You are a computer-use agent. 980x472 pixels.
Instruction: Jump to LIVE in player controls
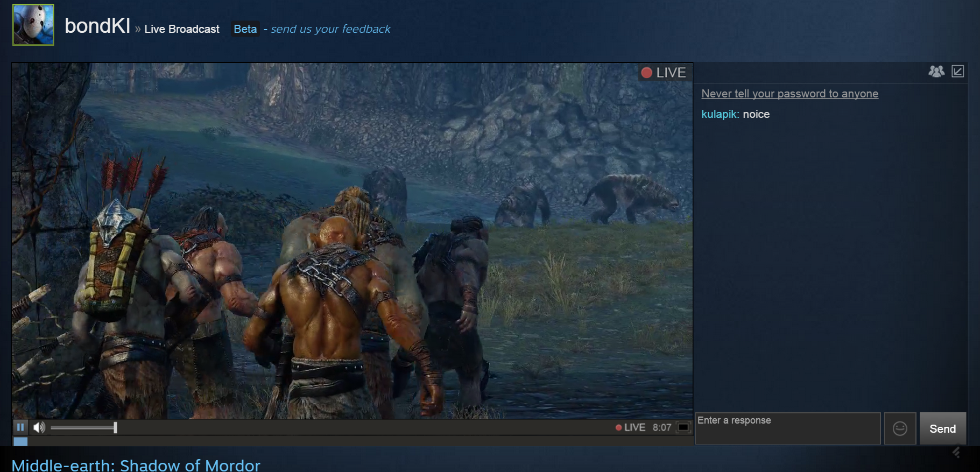click(630, 427)
